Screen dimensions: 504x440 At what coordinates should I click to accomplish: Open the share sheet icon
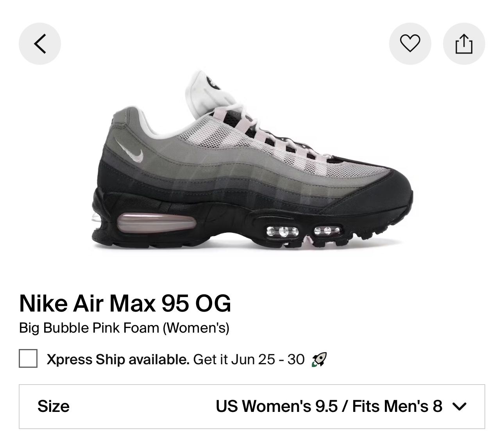(464, 43)
